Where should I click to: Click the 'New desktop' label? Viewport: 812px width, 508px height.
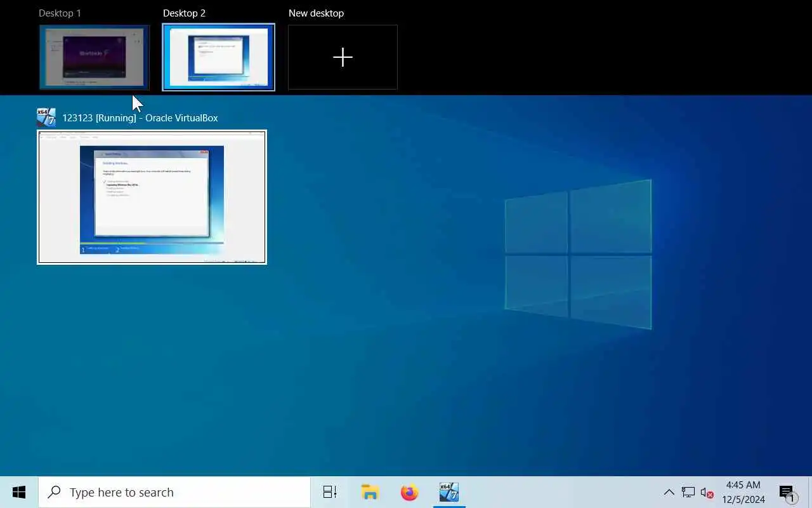pyautogui.click(x=316, y=13)
